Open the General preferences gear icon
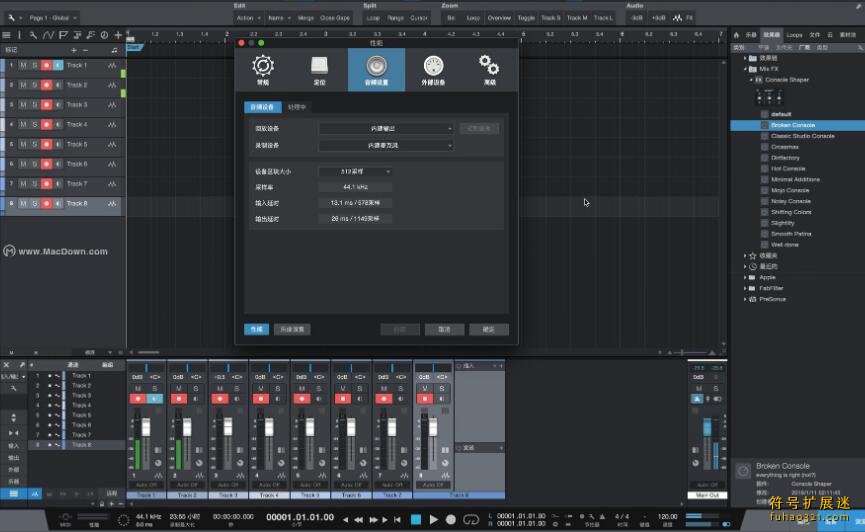The width and height of the screenshot is (865, 532). 263,66
